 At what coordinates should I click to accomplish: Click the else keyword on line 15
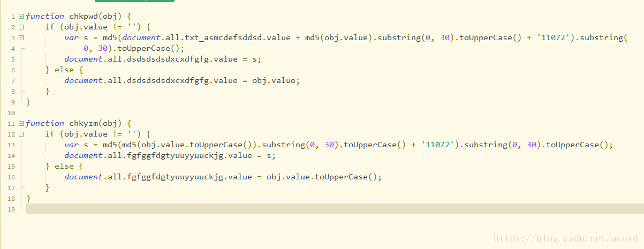click(64, 167)
